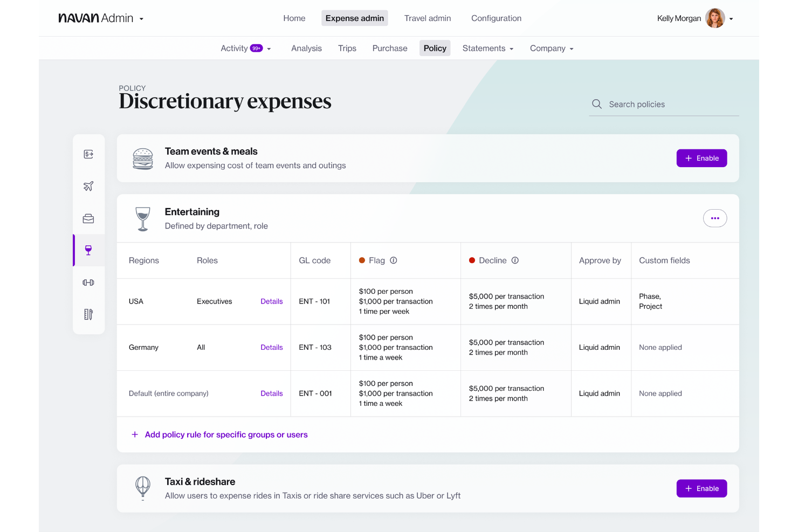Viewport: 798px width, 532px height.
Task: Switch to the Travel admin tab
Action: point(427,18)
